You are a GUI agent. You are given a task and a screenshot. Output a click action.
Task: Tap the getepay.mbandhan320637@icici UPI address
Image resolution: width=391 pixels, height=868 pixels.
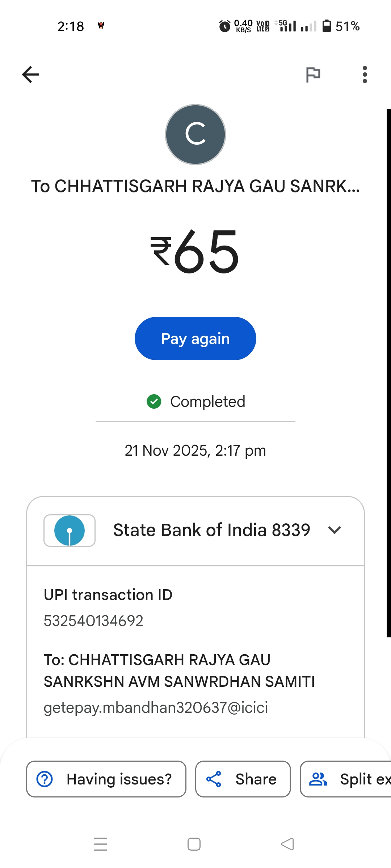click(x=156, y=707)
